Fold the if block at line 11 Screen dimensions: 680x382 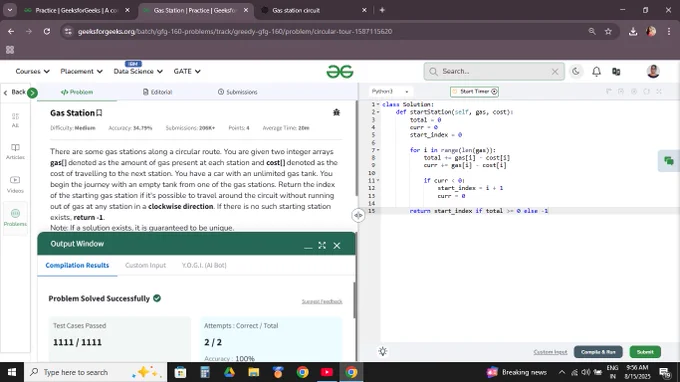pyautogui.click(x=378, y=180)
